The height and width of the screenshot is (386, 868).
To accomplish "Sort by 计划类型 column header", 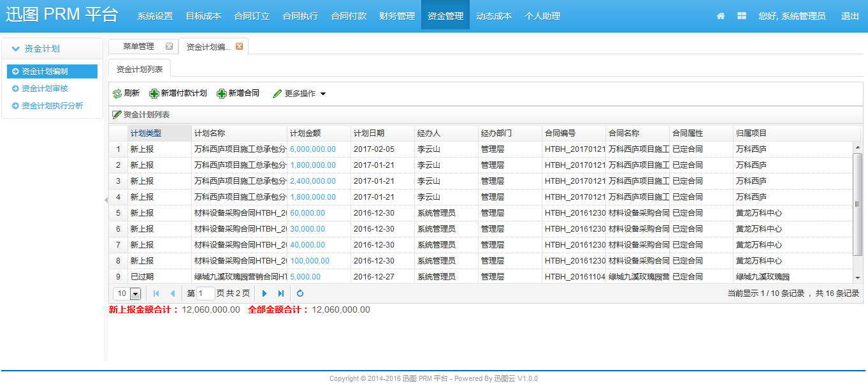I will click(159, 133).
